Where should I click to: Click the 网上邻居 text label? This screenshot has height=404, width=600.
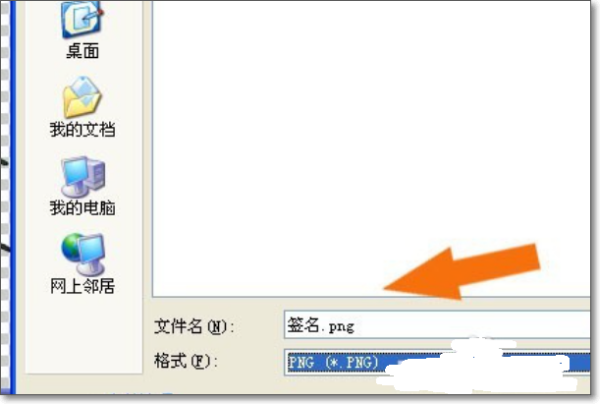click(83, 286)
